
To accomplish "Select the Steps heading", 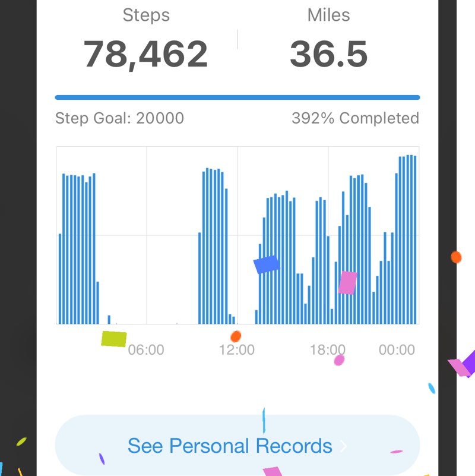I will click(145, 15).
